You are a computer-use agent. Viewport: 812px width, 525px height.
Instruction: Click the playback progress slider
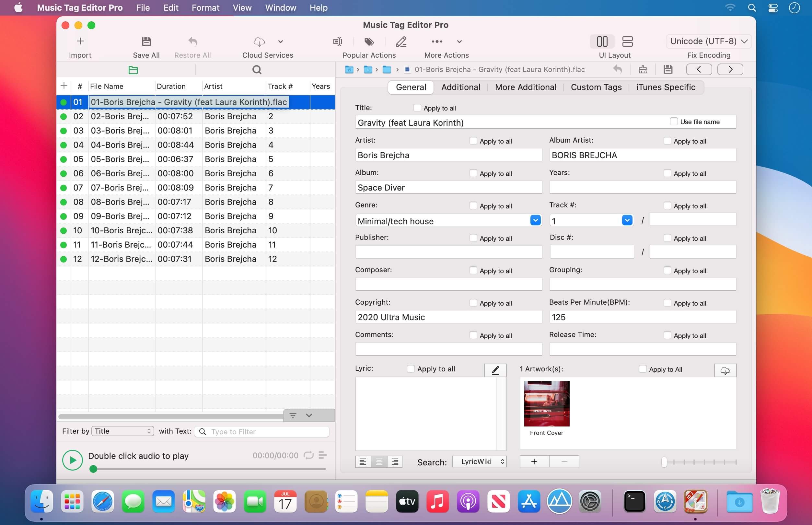(x=207, y=469)
